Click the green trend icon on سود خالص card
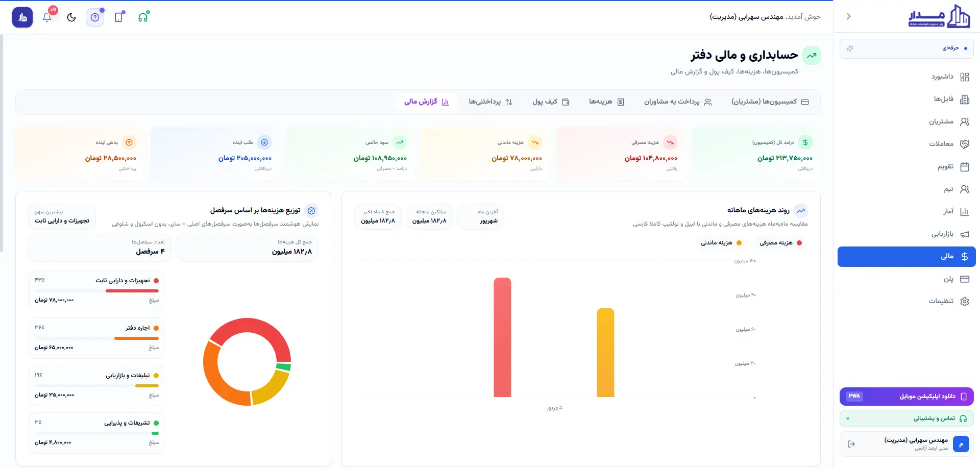 [x=400, y=142]
